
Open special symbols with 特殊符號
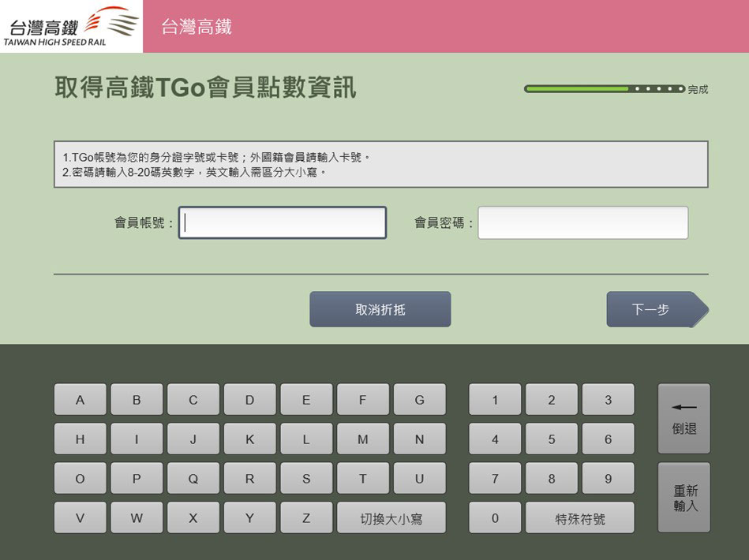pos(580,517)
